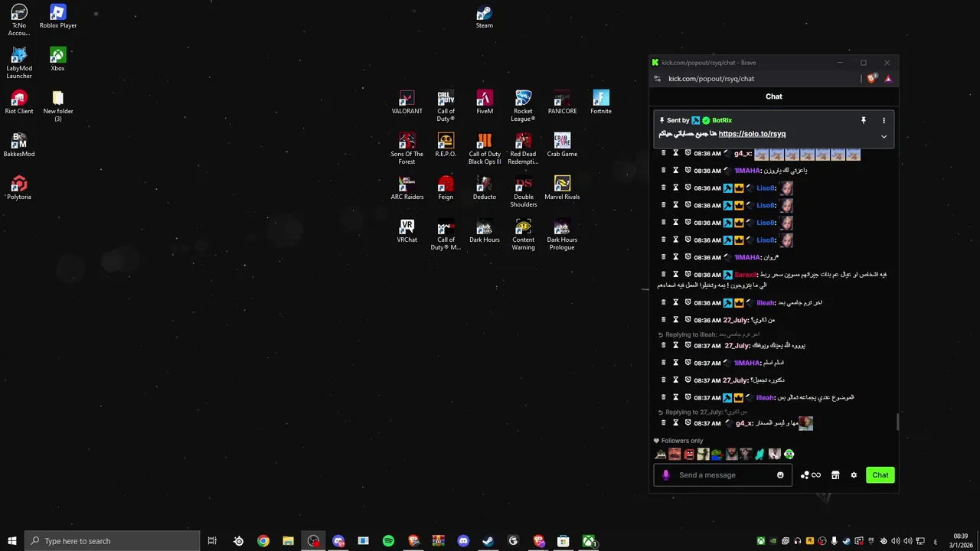Select the PANICORE desktop icon
This screenshot has width=980, height=551.
click(x=562, y=103)
